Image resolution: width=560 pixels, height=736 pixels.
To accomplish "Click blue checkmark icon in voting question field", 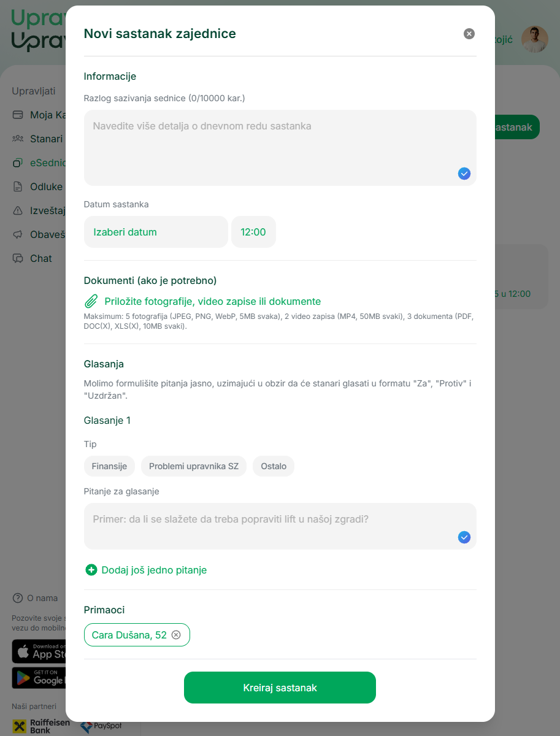I will (464, 537).
